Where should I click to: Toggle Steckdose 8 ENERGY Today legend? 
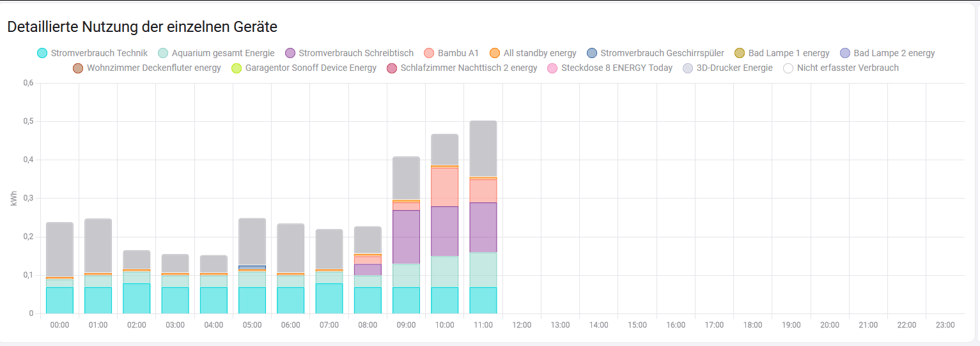click(x=610, y=68)
